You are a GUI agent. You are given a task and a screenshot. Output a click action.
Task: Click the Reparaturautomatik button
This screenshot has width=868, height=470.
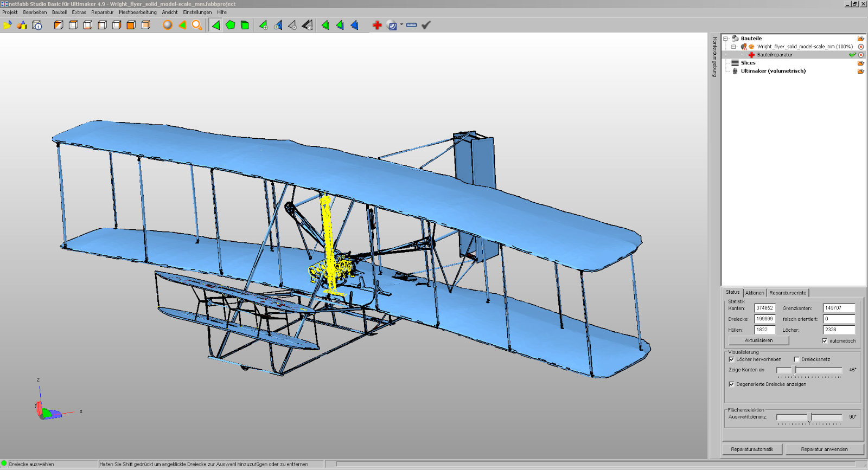pyautogui.click(x=752, y=449)
